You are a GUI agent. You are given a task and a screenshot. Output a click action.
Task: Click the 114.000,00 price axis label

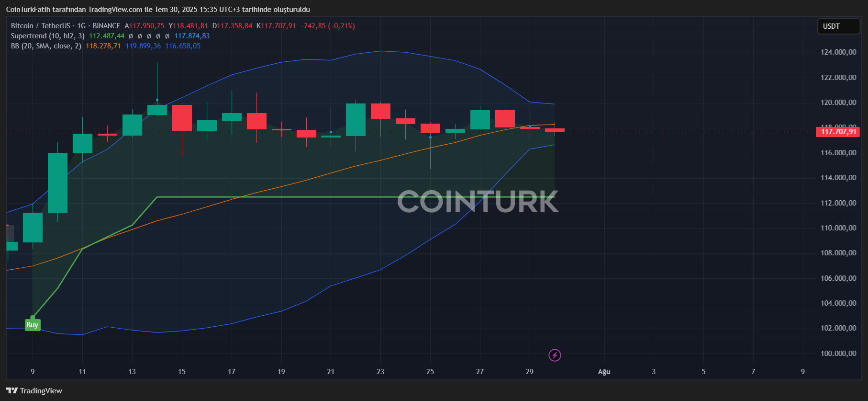tap(838, 178)
